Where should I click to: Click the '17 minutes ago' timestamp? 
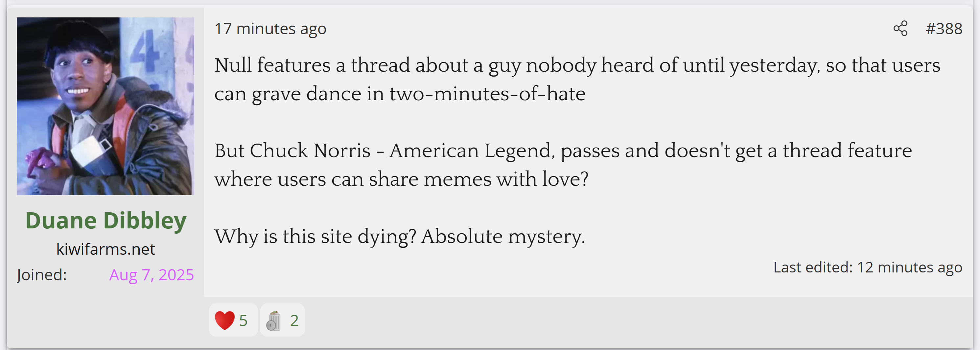[x=270, y=29]
